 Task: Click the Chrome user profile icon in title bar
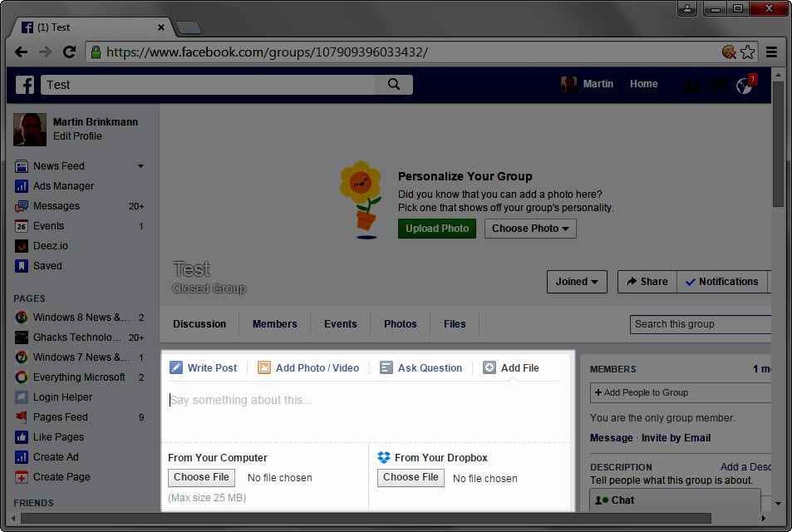pyautogui.click(x=687, y=8)
